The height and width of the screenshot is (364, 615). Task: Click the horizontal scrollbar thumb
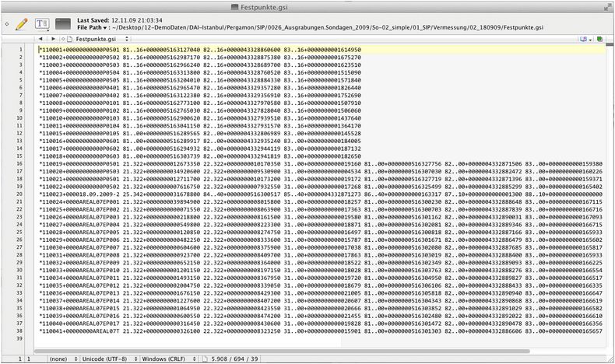[x=283, y=352]
